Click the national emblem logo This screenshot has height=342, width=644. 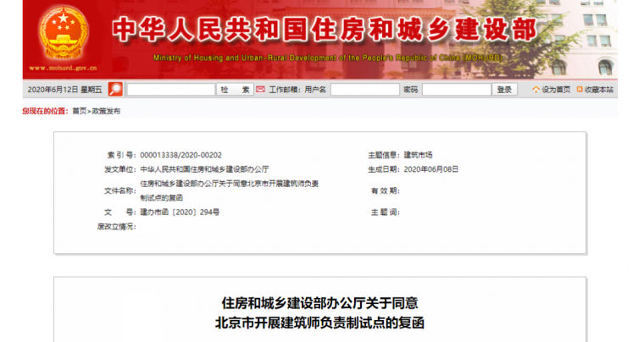(63, 34)
